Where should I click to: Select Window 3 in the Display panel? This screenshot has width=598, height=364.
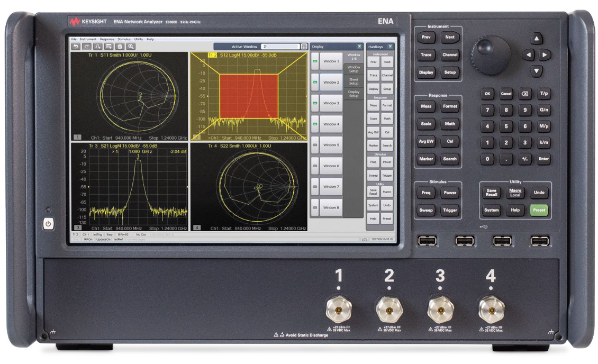coord(331,103)
